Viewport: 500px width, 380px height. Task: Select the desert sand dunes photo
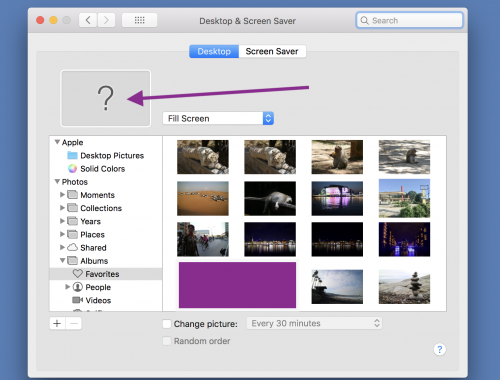pos(203,198)
